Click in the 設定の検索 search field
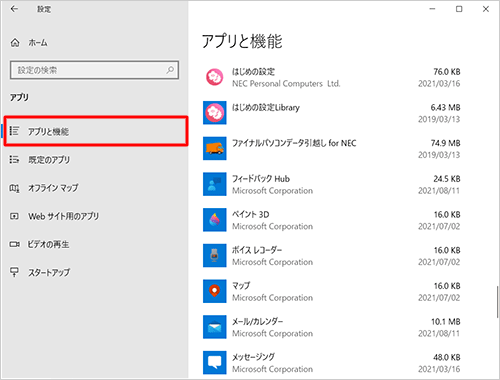500x380 pixels. [94, 70]
